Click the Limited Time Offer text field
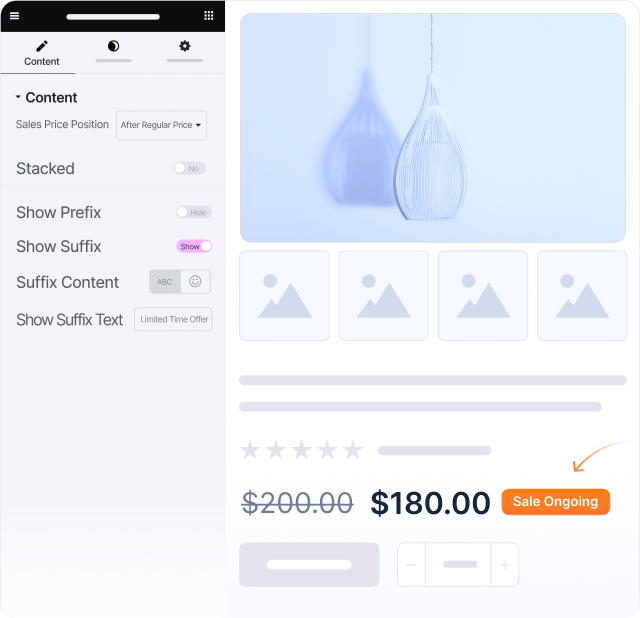Viewport: 640px width, 618px height. [173, 319]
